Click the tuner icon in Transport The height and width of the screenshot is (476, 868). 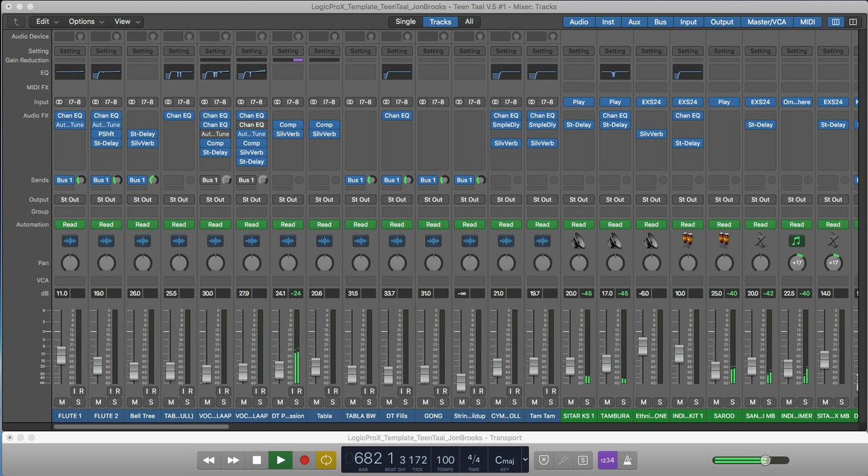(x=563, y=460)
